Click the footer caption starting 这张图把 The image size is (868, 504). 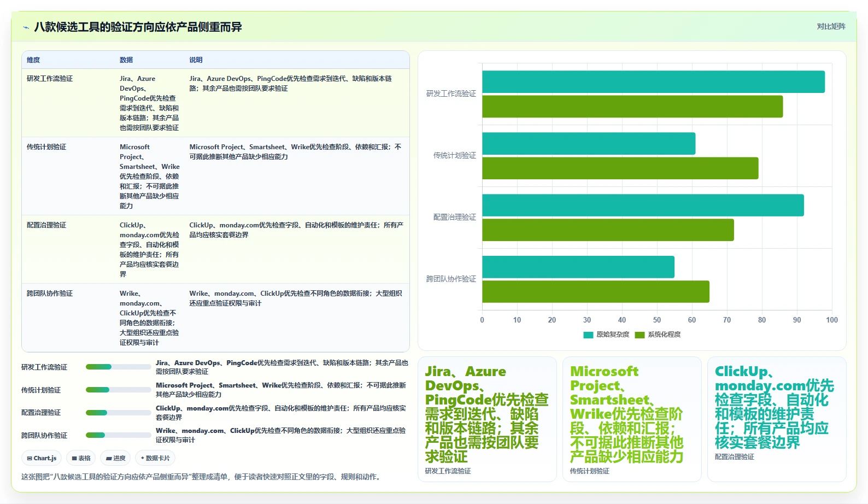[202, 477]
